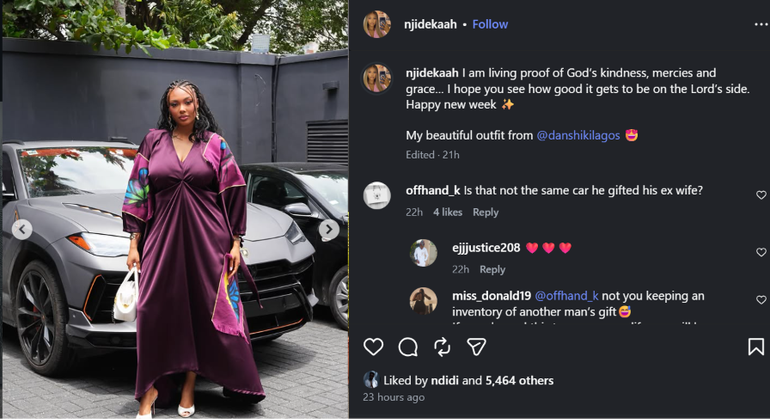Open the @offhand_k mention in reply
770x419 pixels.
[x=566, y=296]
